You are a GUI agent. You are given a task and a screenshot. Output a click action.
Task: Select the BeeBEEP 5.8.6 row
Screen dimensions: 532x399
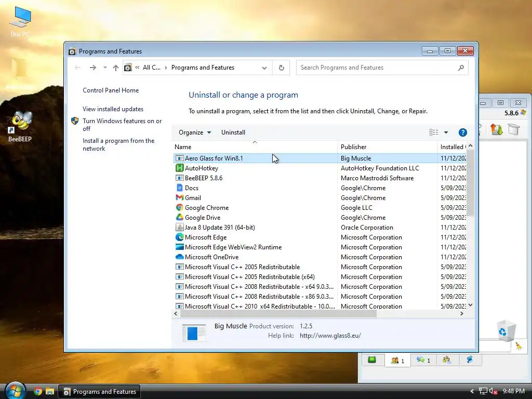(x=320, y=178)
